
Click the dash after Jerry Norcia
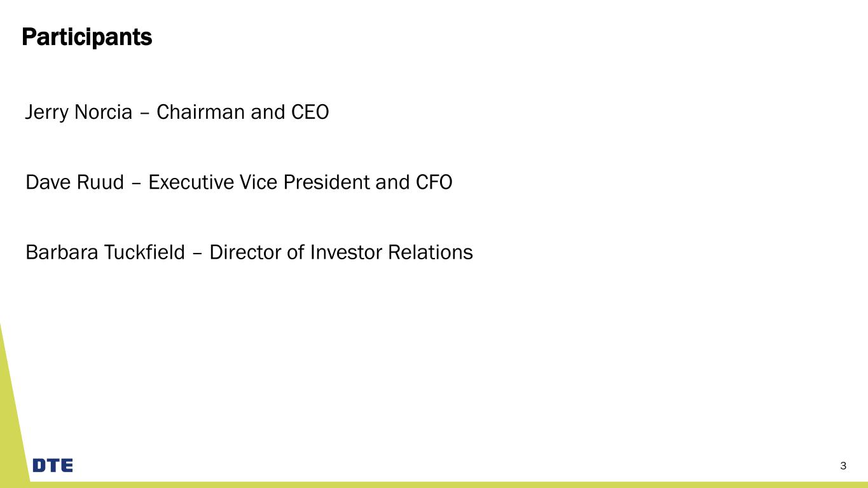pyautogui.click(x=144, y=113)
